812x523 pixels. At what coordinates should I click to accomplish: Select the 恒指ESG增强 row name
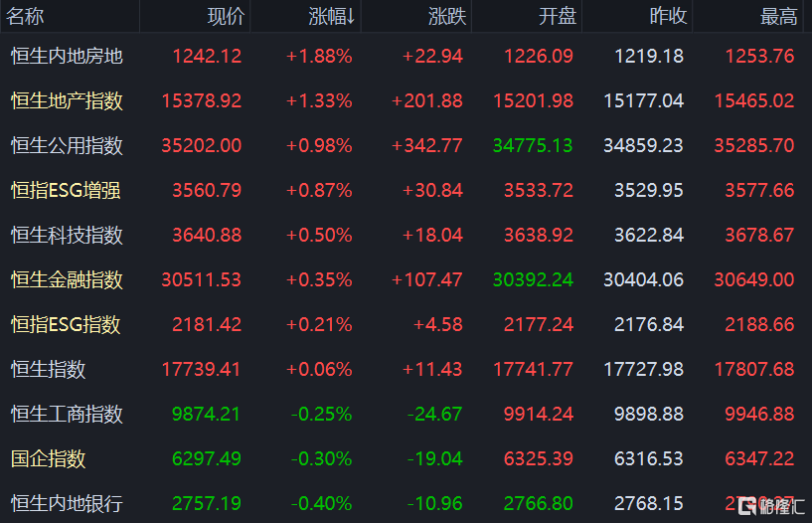click(66, 190)
